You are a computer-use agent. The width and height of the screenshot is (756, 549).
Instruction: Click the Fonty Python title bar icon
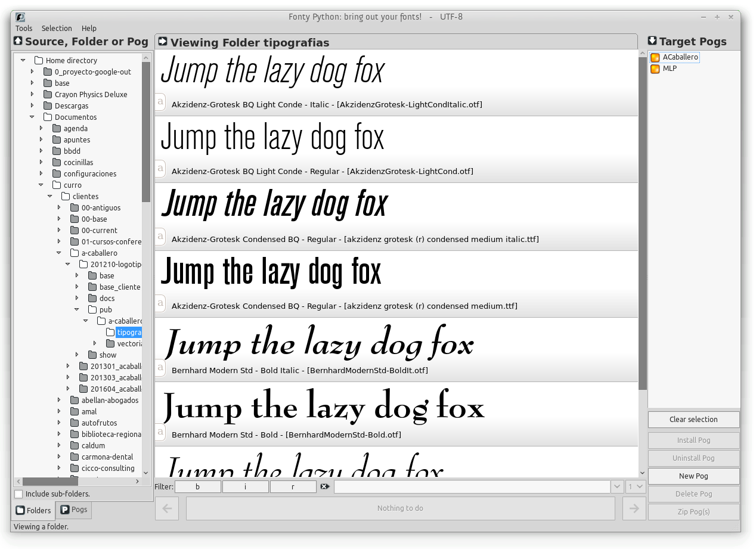(21, 17)
